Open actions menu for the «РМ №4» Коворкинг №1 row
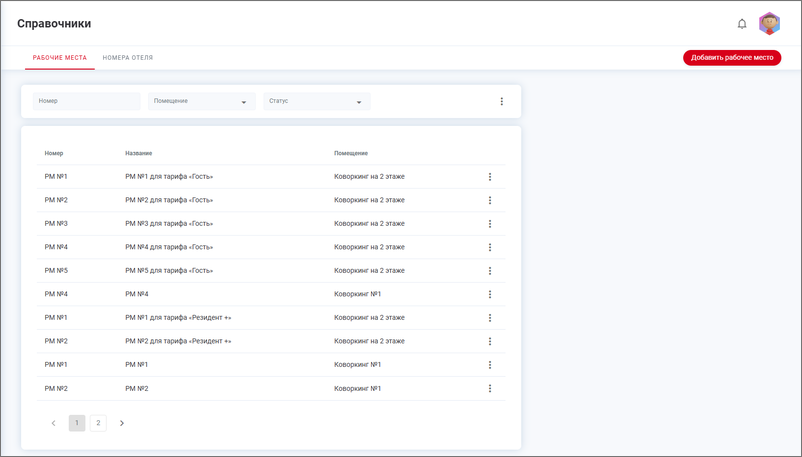The width and height of the screenshot is (802, 457). click(x=490, y=295)
